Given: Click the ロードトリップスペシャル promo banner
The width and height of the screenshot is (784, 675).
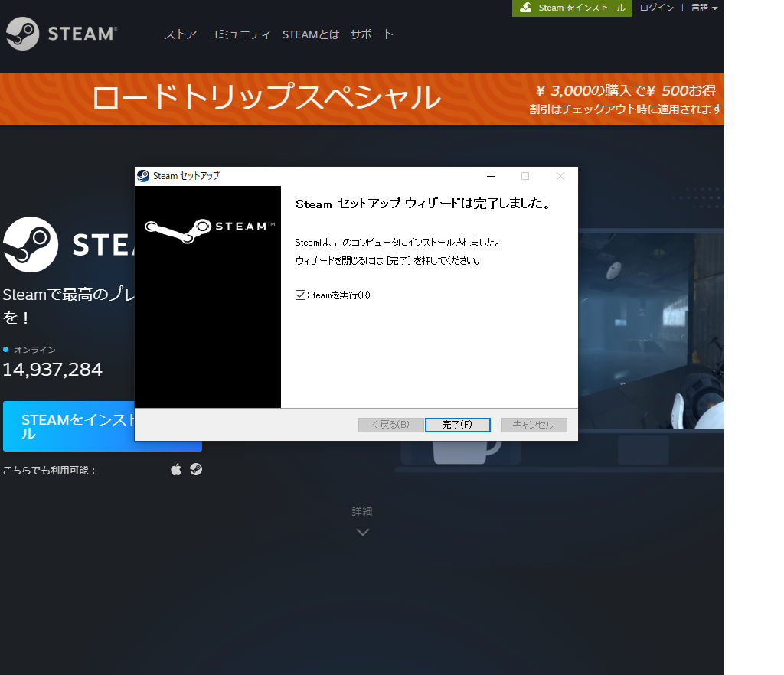Looking at the screenshot, I should [362, 99].
